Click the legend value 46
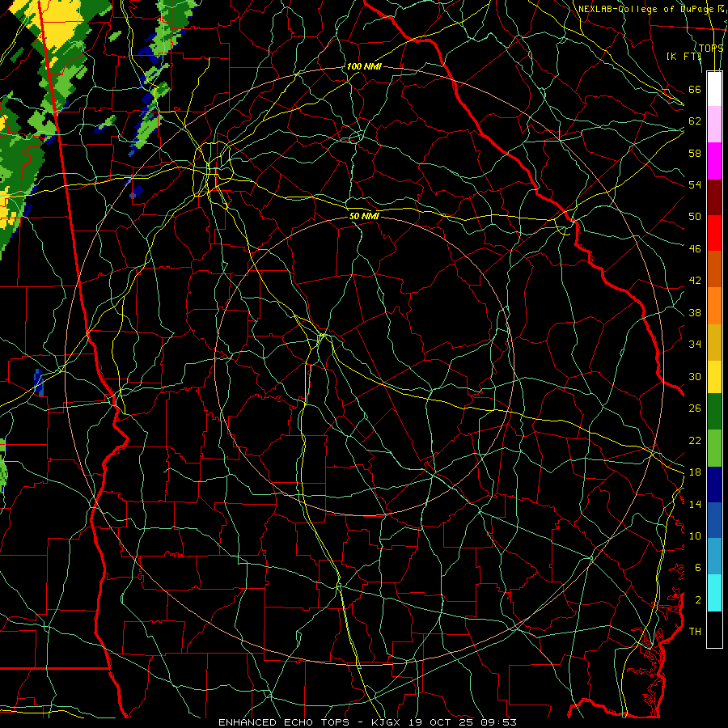 click(x=695, y=249)
